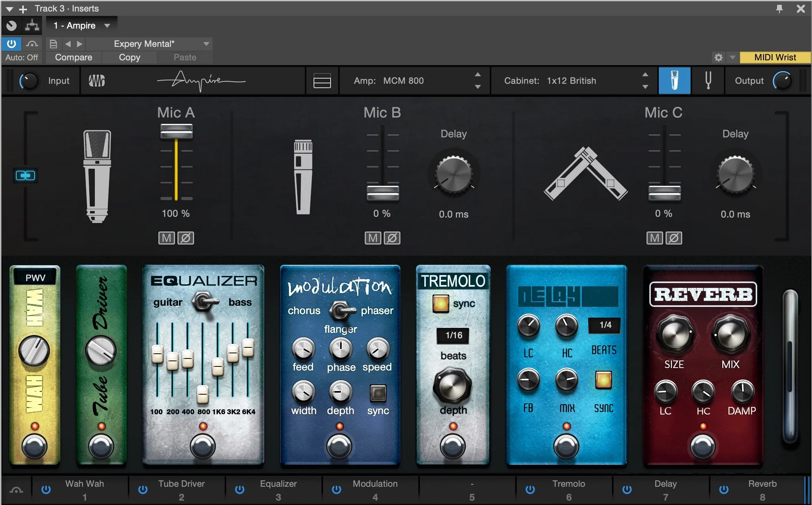This screenshot has width=812, height=505.
Task: Click Mic A level fader handle
Action: click(176, 131)
